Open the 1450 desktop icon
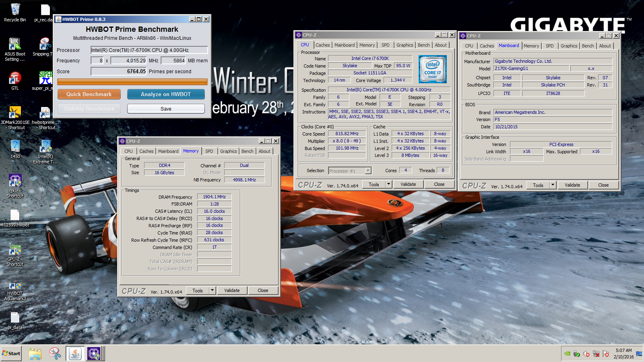The image size is (644, 362). point(15,149)
